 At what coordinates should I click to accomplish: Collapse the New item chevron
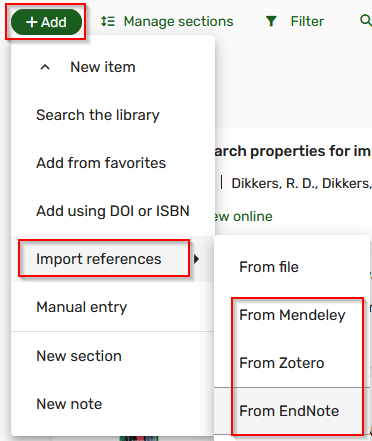click(x=45, y=67)
